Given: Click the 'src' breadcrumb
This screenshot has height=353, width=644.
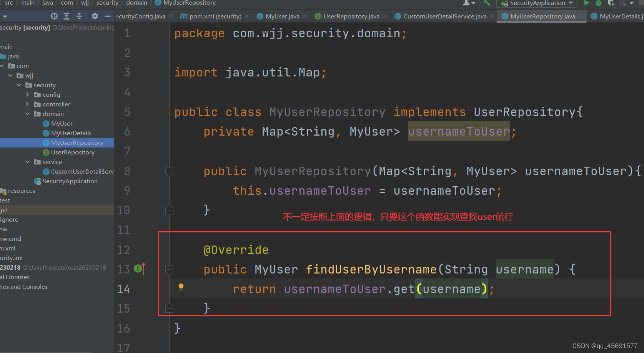Looking at the screenshot, I should 9,3.
